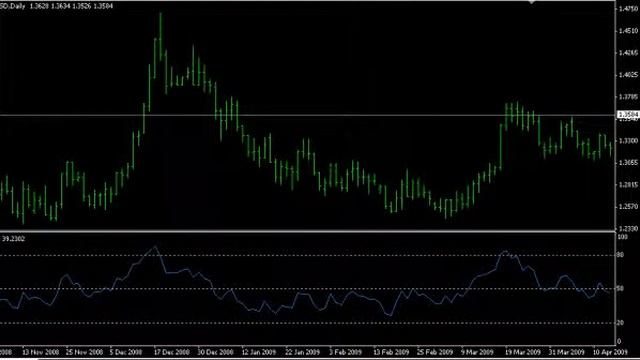
Task: Click the 22 Jan 2009 date label
Action: point(302,352)
